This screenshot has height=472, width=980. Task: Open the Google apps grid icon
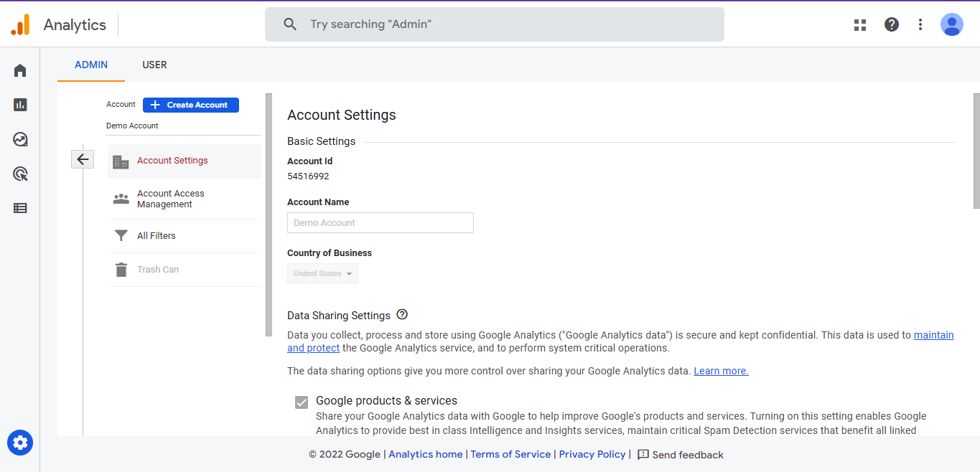coord(860,25)
